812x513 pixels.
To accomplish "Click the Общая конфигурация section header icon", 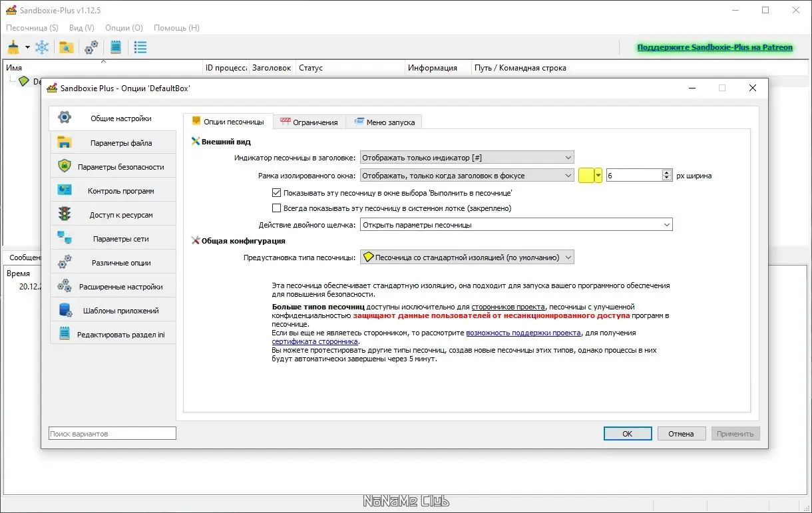I will tap(195, 241).
